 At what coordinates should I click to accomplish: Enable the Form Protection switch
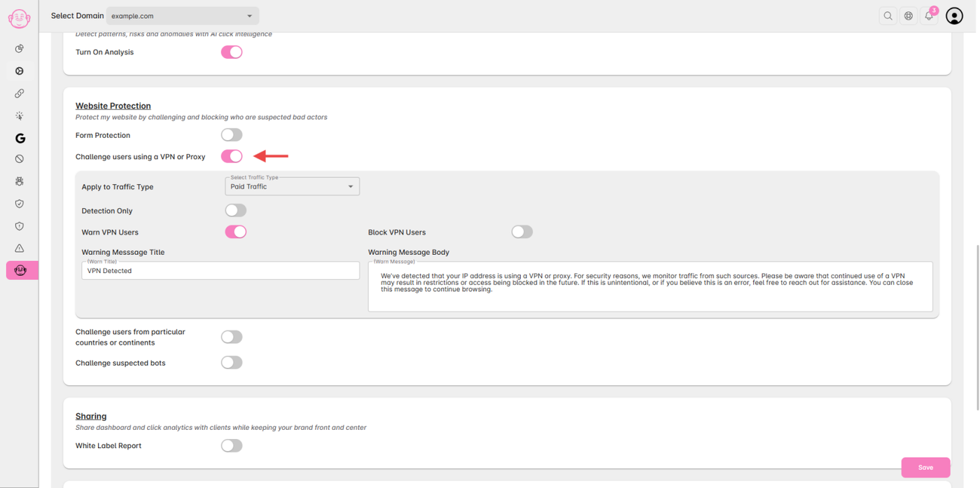coord(232,134)
